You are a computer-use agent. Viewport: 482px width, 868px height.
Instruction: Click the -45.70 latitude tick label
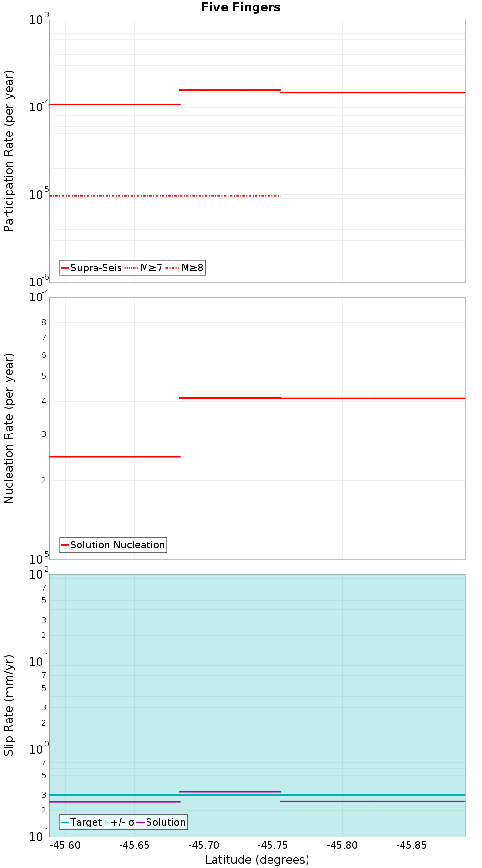point(204,845)
